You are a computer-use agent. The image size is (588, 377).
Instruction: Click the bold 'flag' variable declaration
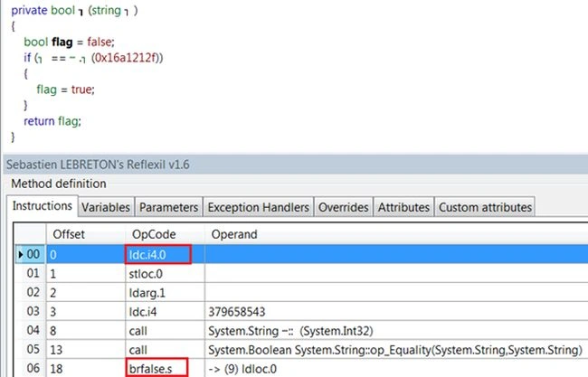click(x=62, y=42)
